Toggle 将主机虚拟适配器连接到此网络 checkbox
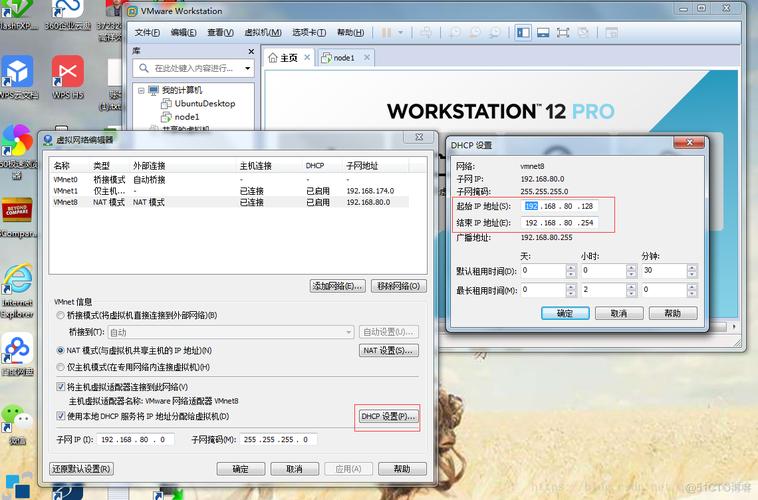Image resolution: width=758 pixels, height=500 pixels. click(x=60, y=387)
